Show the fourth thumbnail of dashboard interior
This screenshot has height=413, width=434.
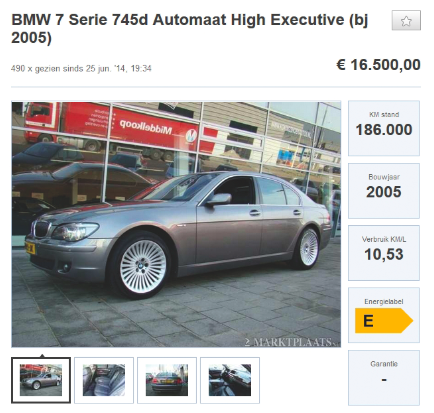[230, 380]
